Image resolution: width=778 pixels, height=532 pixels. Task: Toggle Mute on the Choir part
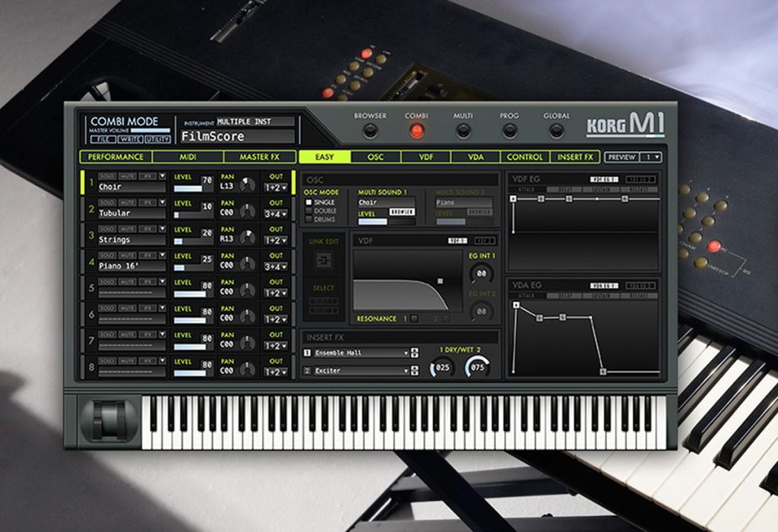127,176
